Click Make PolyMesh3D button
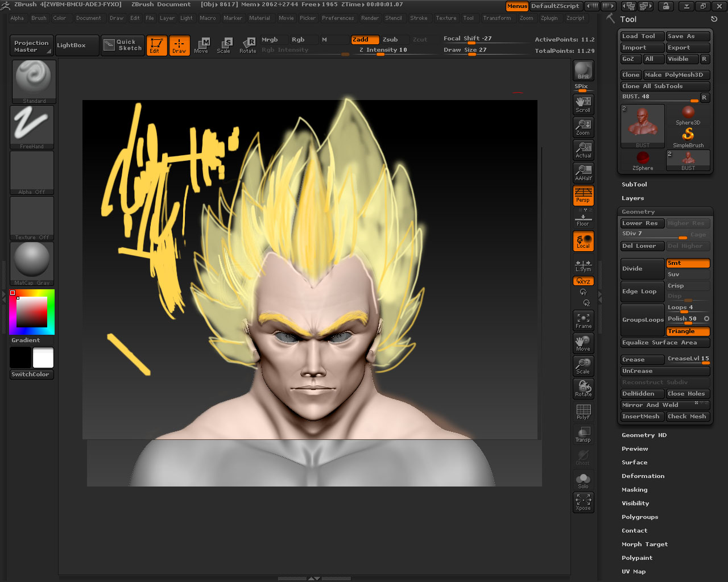This screenshot has width=728, height=582. pos(677,75)
